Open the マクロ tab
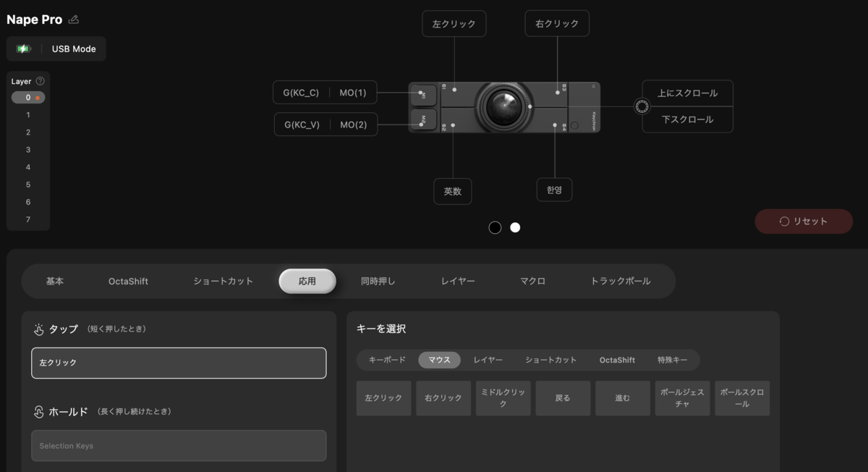Viewport: 868px width, 472px height. (x=532, y=281)
